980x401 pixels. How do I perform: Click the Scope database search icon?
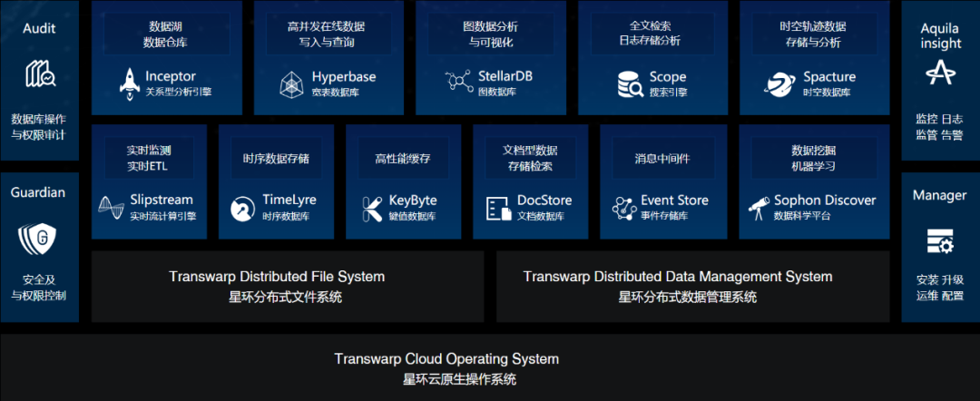coord(630,84)
